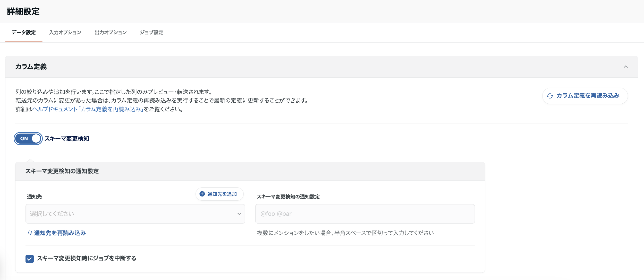Uncheck スキーマ変更検知時にジョブを中断する
The image size is (644, 280).
tap(29, 258)
